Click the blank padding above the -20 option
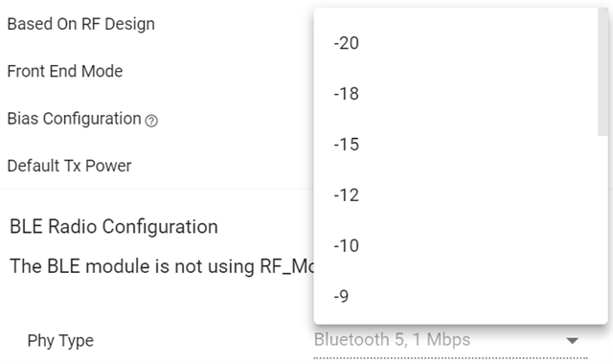The height and width of the screenshot is (364, 613). 456,12
